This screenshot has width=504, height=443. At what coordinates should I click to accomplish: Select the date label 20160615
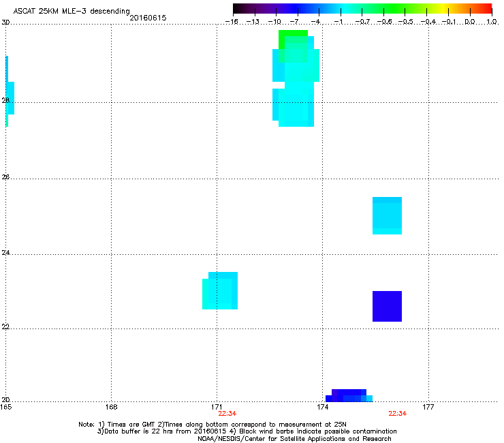tap(148, 18)
